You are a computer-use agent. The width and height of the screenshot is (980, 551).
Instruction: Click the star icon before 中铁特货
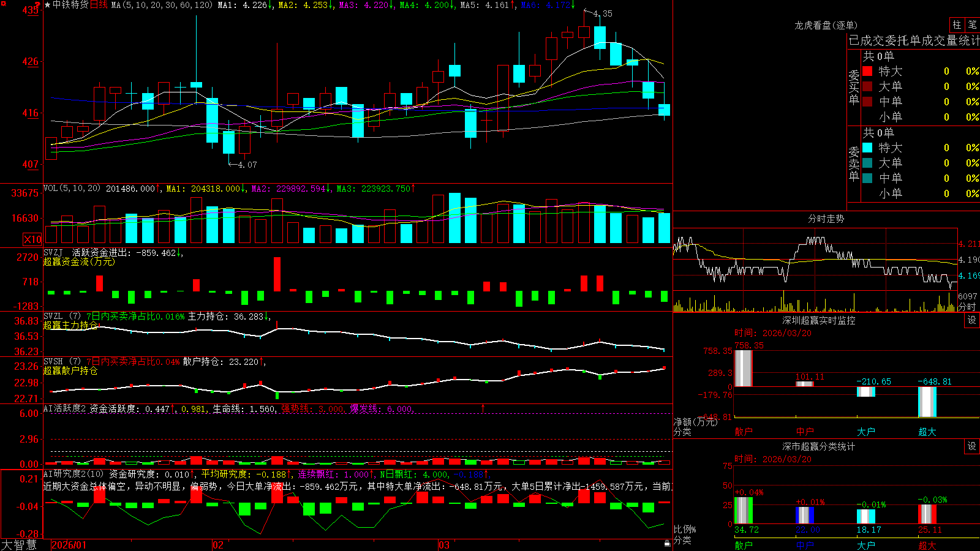(x=48, y=5)
